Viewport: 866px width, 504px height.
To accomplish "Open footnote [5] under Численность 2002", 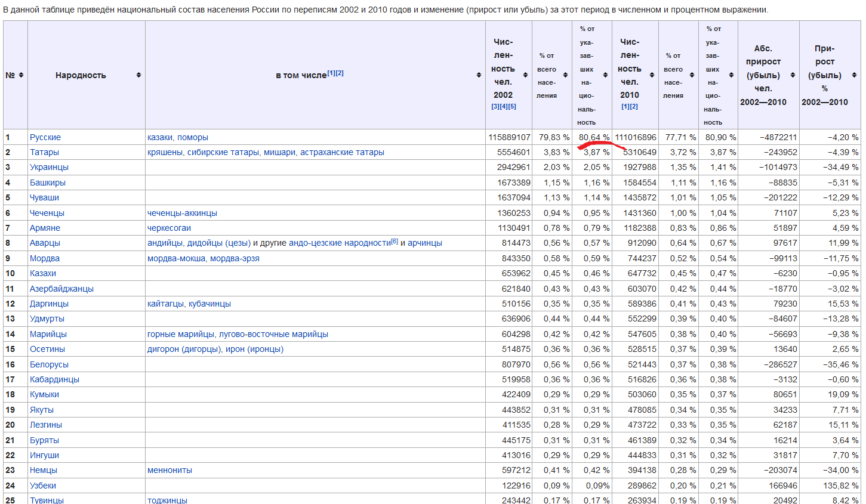I will click(512, 106).
